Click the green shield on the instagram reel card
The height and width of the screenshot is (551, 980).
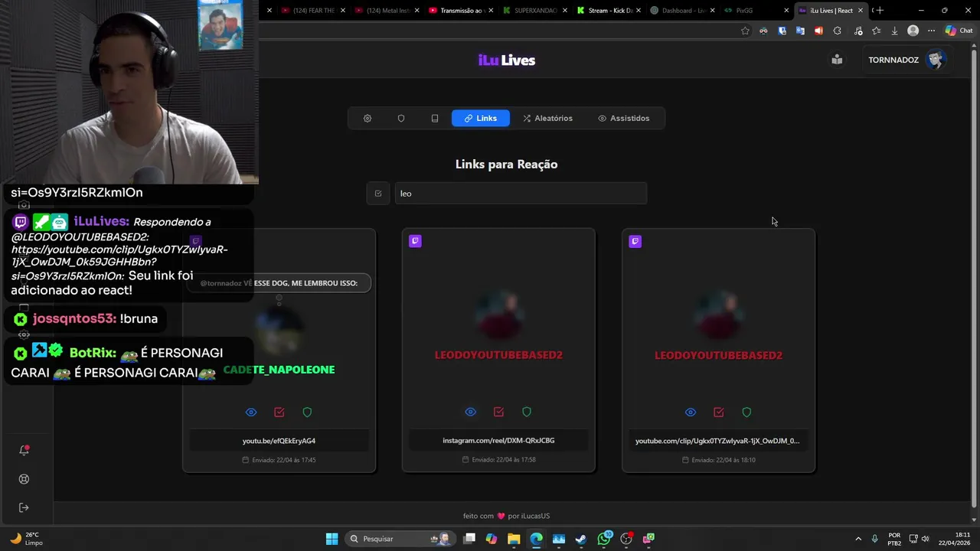(527, 412)
